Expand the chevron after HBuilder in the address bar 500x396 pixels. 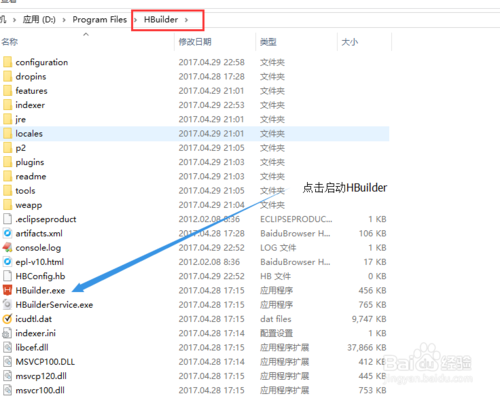click(186, 20)
